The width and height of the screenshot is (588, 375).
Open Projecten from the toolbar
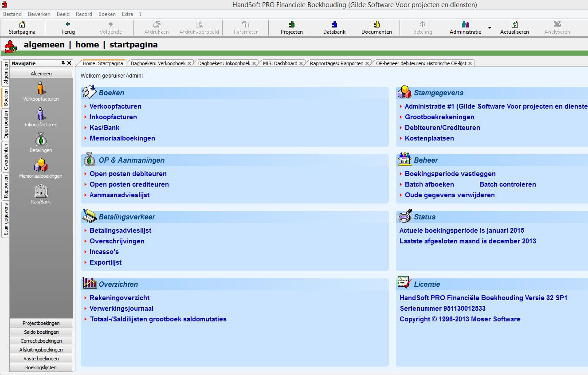pyautogui.click(x=291, y=27)
